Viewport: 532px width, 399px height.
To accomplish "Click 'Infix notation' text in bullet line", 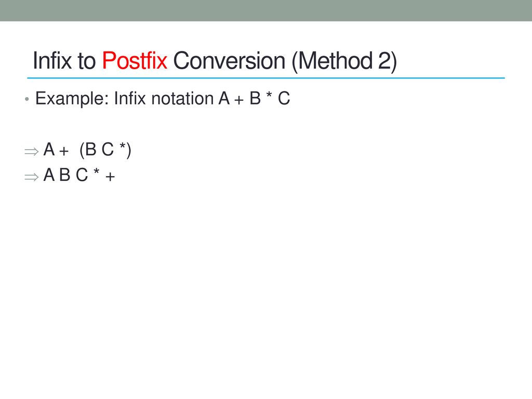I will click(164, 98).
